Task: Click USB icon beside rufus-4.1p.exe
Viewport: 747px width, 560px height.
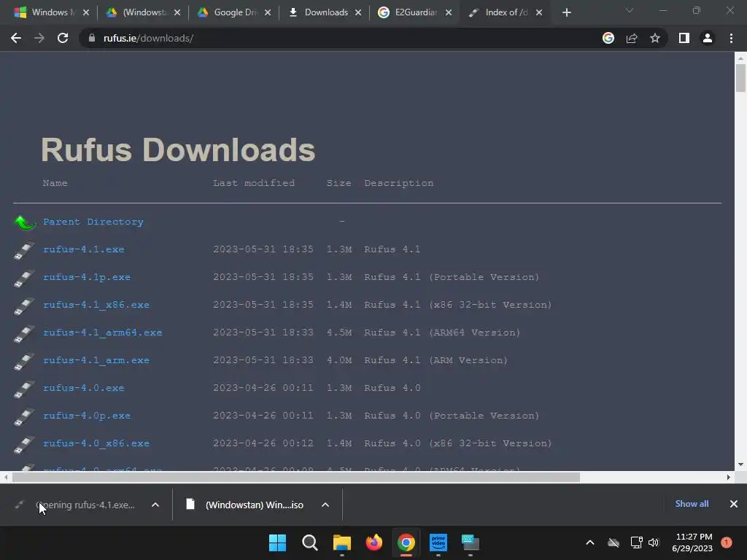Action: [24, 278]
